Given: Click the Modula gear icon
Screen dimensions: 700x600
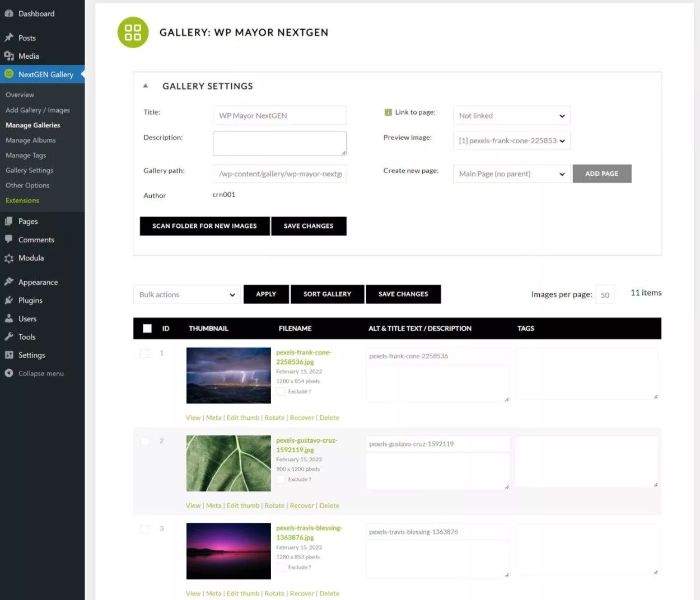Looking at the screenshot, I should click(x=9, y=258).
